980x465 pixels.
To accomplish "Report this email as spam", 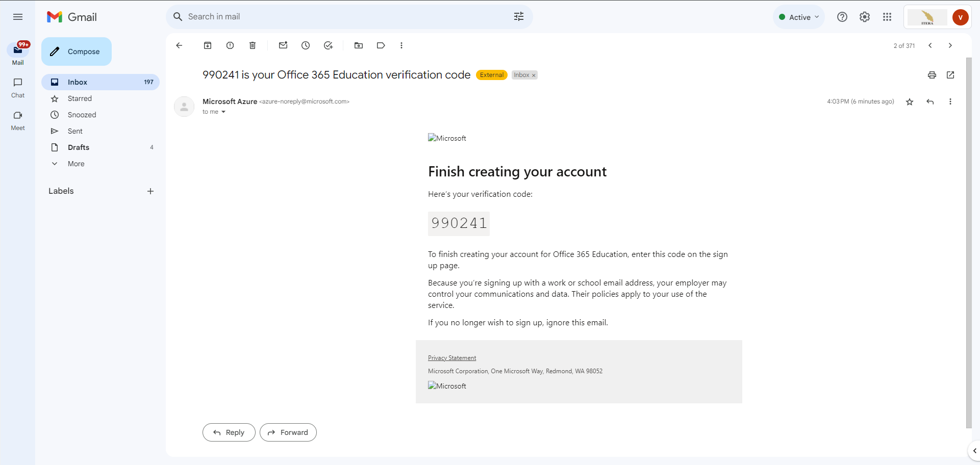I will point(230,45).
